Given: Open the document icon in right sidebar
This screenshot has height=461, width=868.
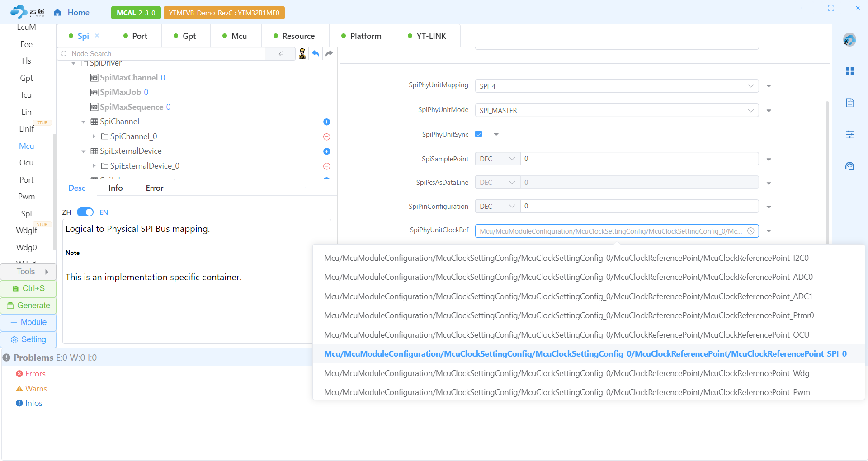Looking at the screenshot, I should coord(850,103).
